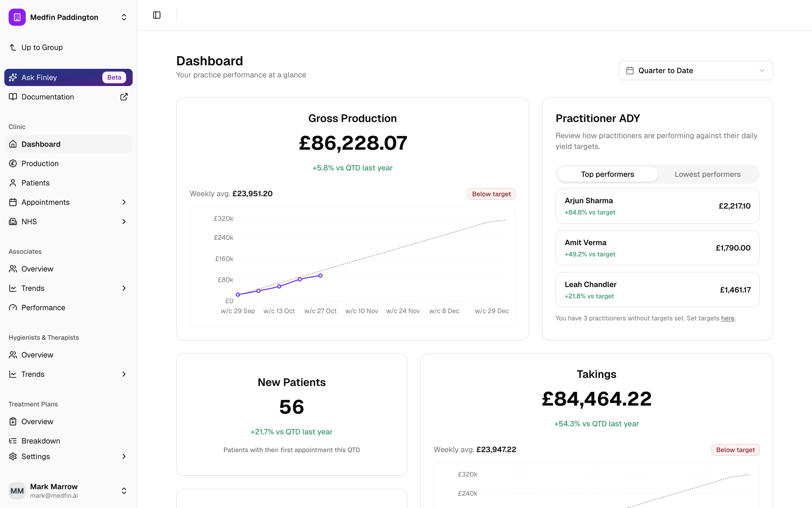Expand the Associates Trends chevron
812x508 pixels.
coord(124,288)
